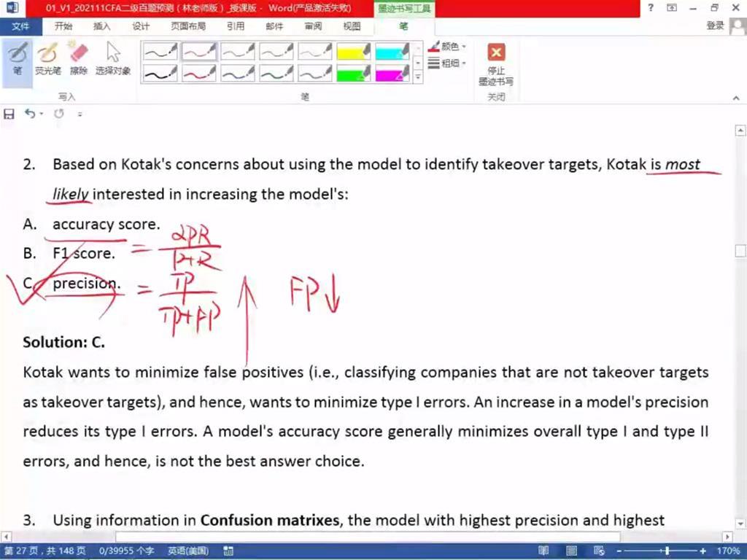Change language 英语(美国) in status bar
The width and height of the screenshot is (747, 560).
[x=188, y=551]
